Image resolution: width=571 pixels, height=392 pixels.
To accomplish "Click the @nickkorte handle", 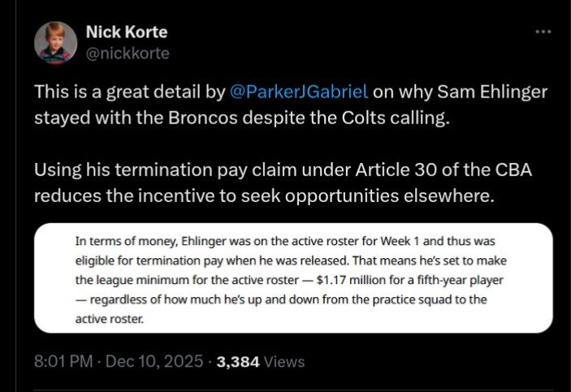I will click(128, 54).
